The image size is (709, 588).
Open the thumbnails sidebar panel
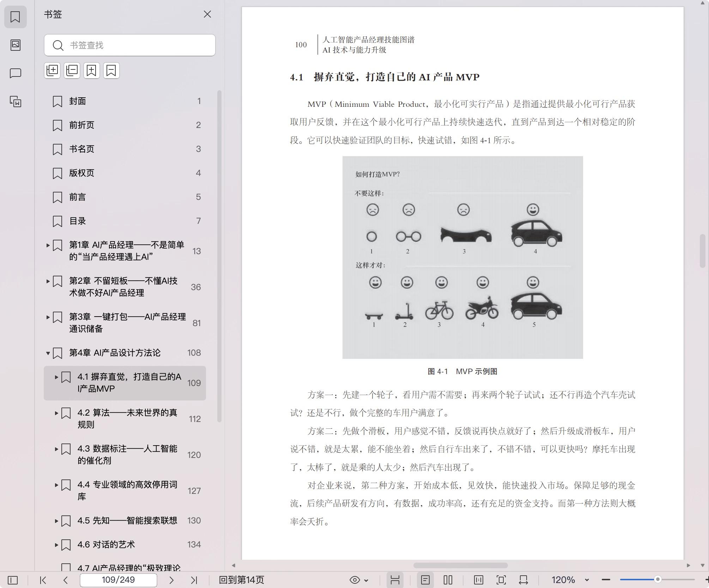tap(15, 45)
